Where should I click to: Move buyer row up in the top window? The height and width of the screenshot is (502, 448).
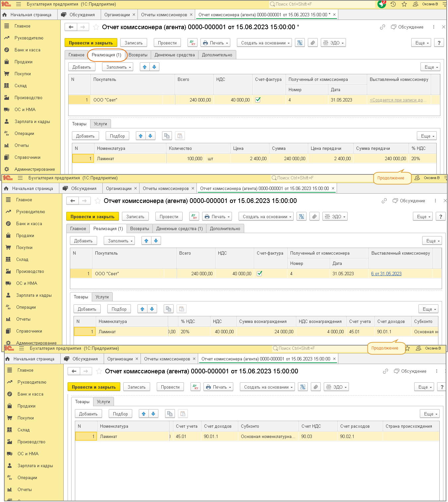pyautogui.click(x=144, y=67)
